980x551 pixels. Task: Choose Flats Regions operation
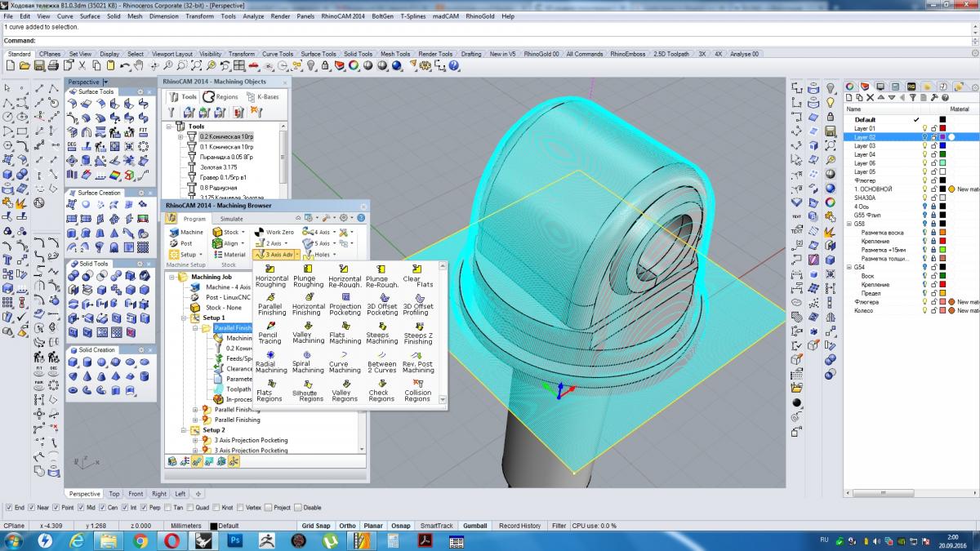click(269, 391)
